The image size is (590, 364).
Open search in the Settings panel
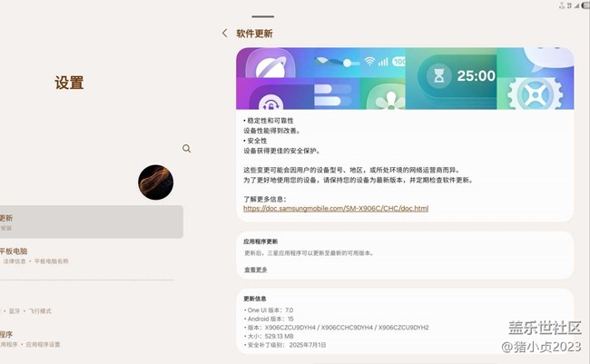click(186, 148)
